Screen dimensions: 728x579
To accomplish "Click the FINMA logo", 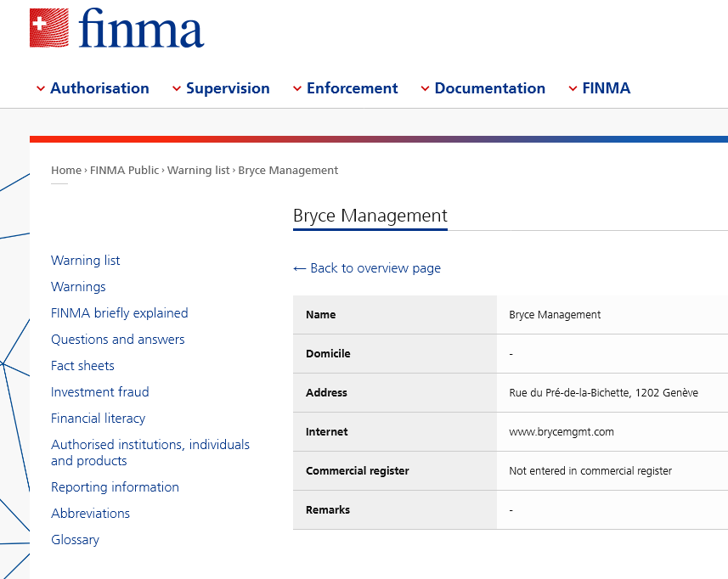I will 116,28.
